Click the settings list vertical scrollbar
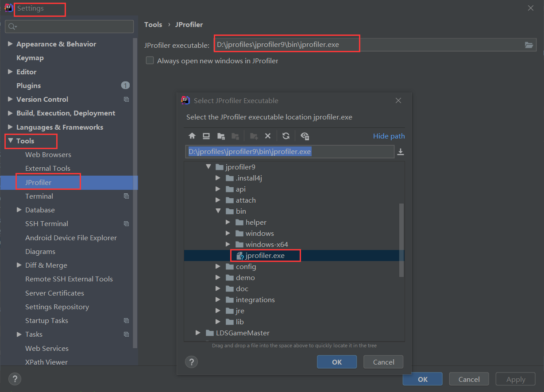The width and height of the screenshot is (544, 392). tap(136, 193)
